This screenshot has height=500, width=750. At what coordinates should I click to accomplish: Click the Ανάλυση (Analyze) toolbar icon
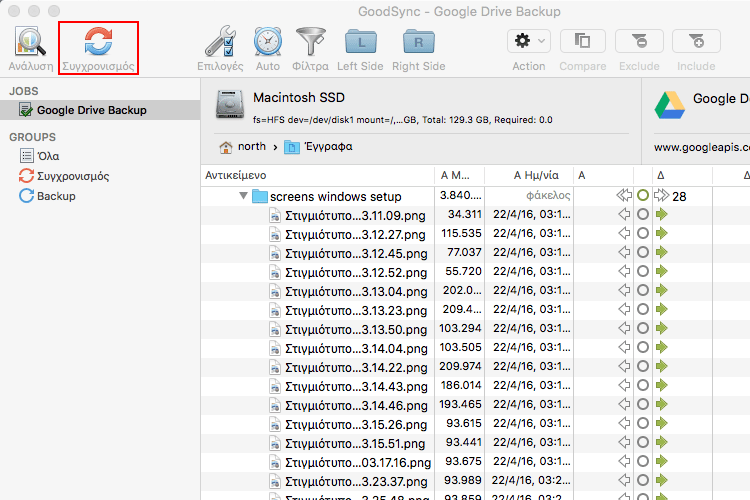tap(31, 42)
